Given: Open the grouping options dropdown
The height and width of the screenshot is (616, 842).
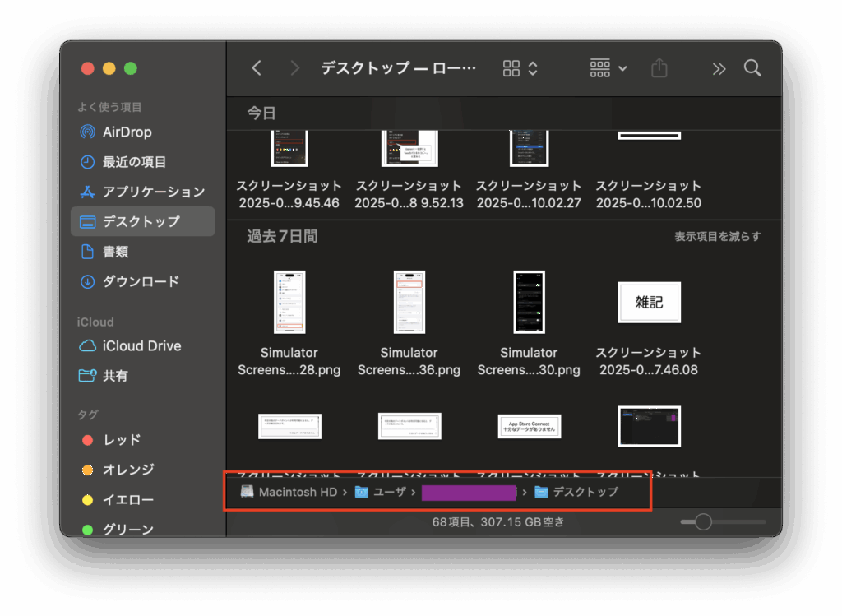Looking at the screenshot, I should [608, 68].
